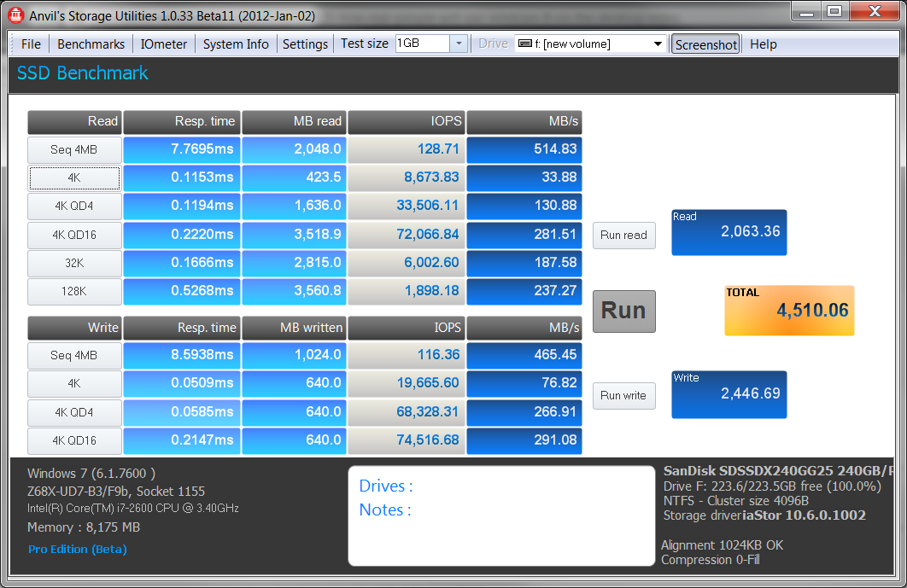Click the Run write button
This screenshot has width=907, height=588.
[623, 396]
